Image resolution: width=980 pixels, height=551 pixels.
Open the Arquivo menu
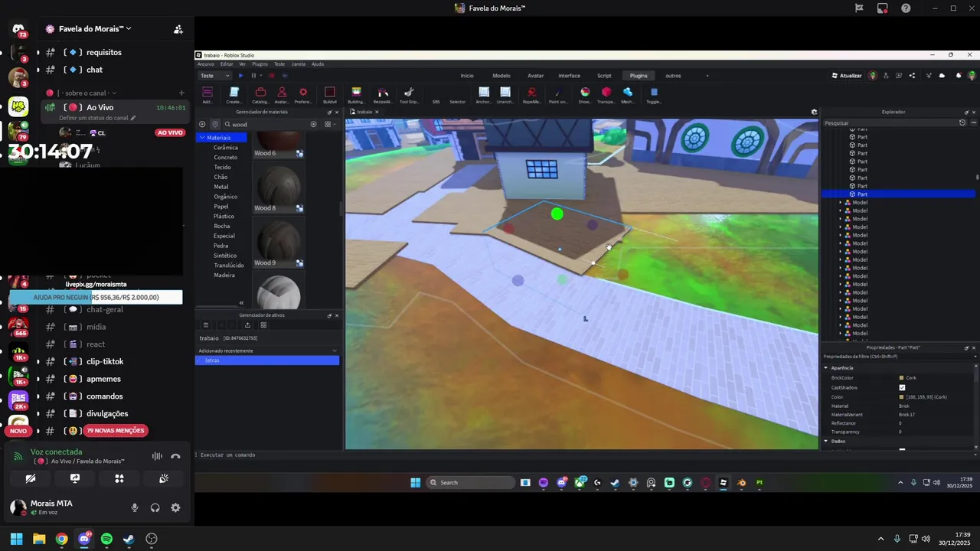coord(206,64)
